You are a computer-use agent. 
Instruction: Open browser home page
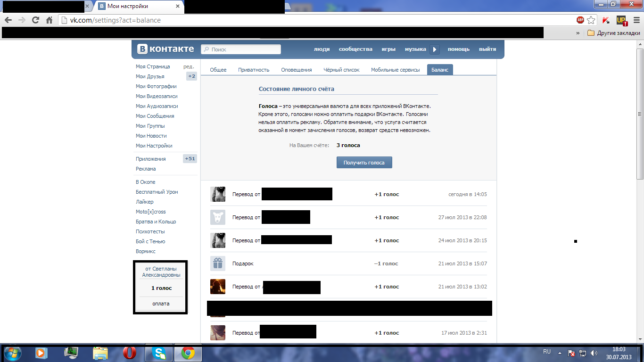pos(49,20)
